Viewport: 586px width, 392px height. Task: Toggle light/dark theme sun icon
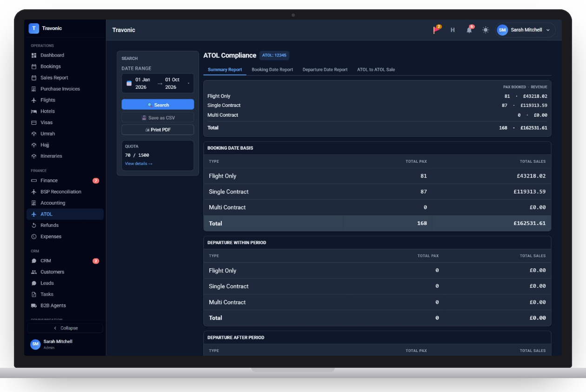point(486,30)
